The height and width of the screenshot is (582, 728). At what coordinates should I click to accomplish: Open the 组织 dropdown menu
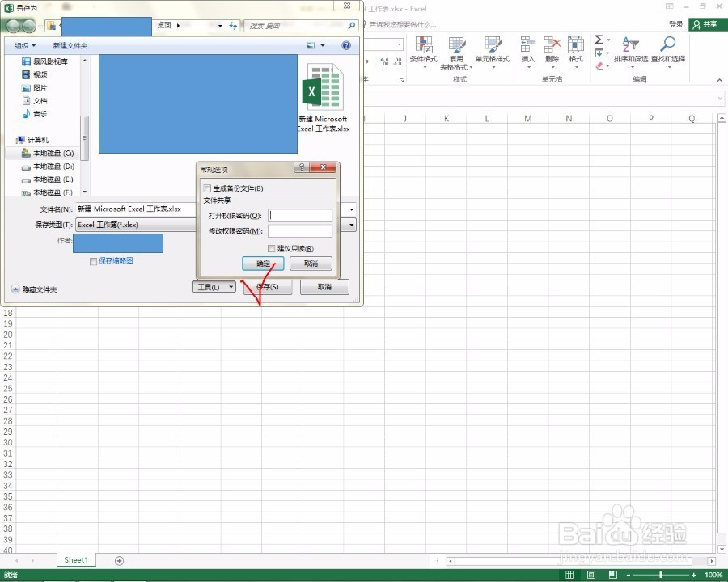point(24,45)
